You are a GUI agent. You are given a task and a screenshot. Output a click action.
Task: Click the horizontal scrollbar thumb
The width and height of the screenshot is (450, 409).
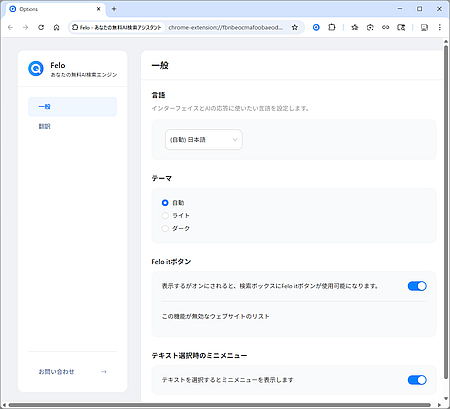(x=219, y=405)
